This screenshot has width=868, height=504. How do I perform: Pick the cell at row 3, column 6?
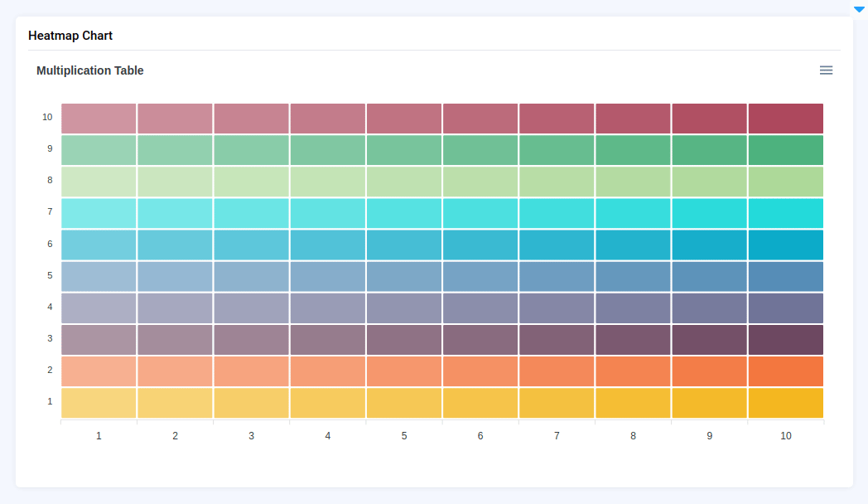[480, 340]
